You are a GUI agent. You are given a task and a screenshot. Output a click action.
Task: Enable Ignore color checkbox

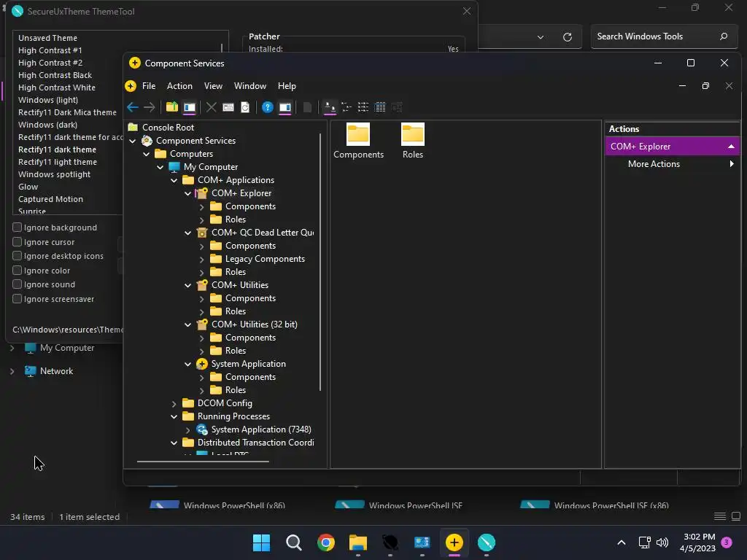18,270
